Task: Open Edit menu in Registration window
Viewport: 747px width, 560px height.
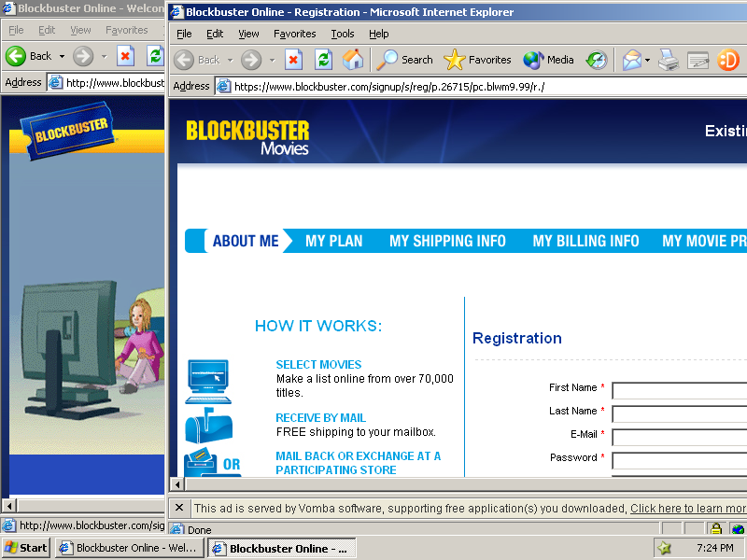Action: click(x=215, y=34)
